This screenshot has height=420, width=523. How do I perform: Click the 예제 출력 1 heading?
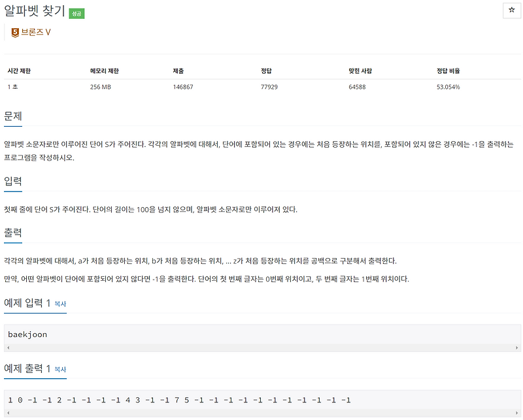[x=27, y=368]
